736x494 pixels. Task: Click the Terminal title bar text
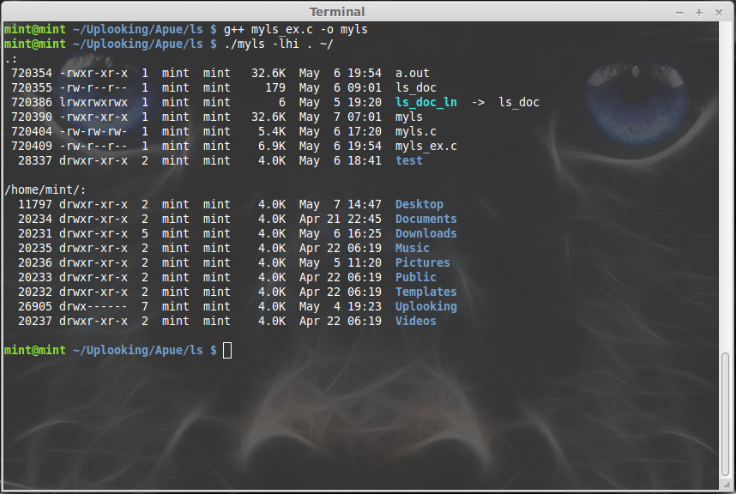click(x=337, y=12)
